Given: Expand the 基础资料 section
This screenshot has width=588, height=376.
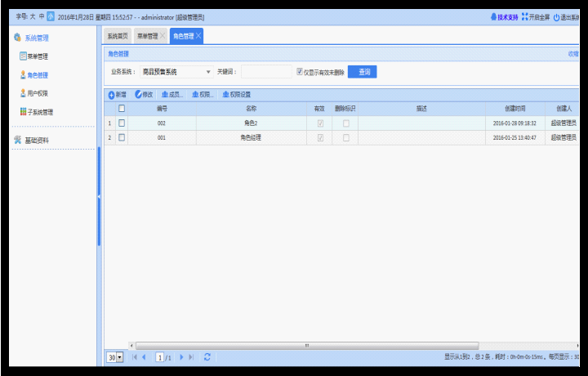Looking at the screenshot, I should pos(37,141).
